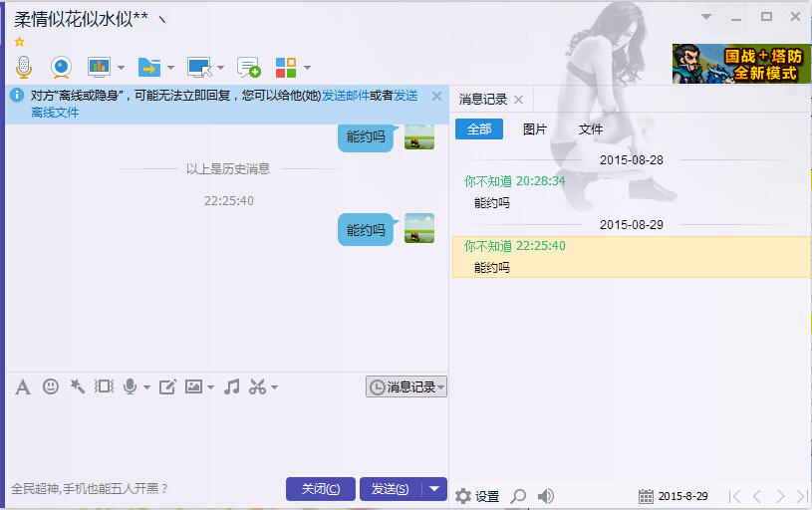The image size is (812, 510).
Task: Select the highlighted entry at 22:25:40
Action: (632, 257)
